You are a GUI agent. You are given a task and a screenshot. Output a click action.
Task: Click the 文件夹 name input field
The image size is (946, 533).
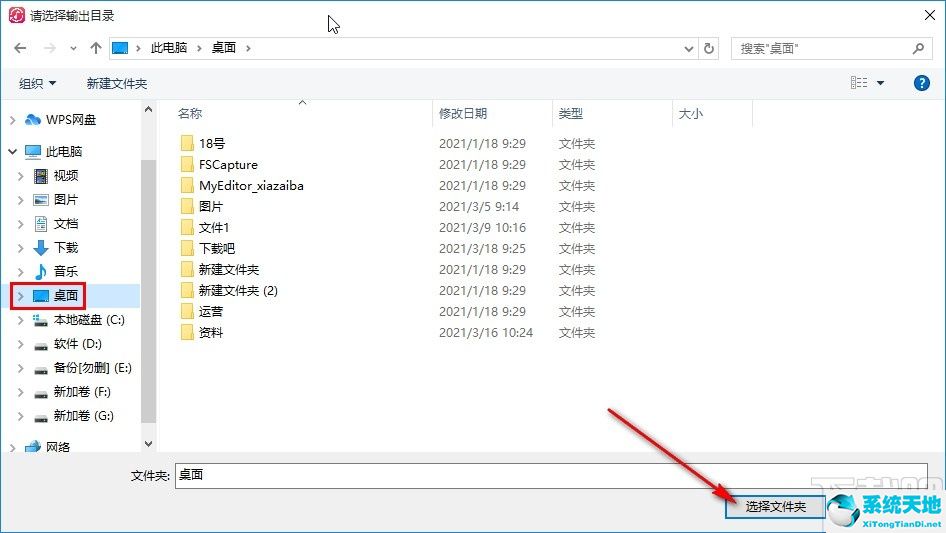click(551, 476)
